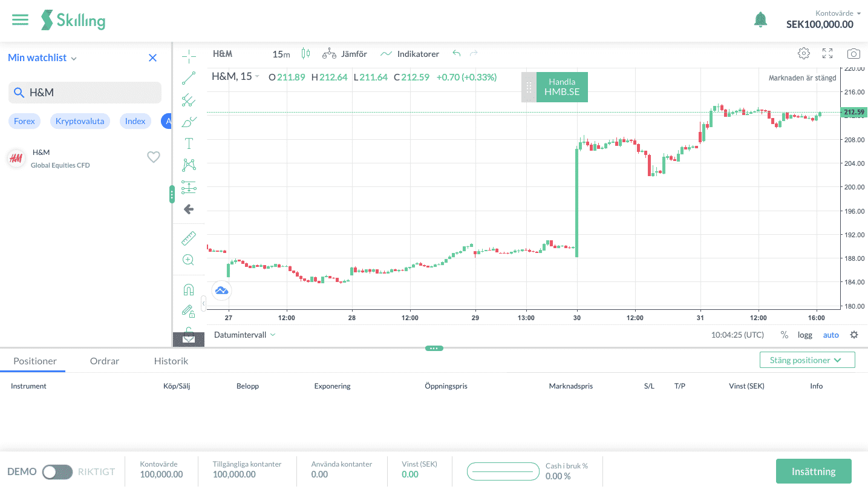Select the trend line drawing tool

click(x=189, y=78)
